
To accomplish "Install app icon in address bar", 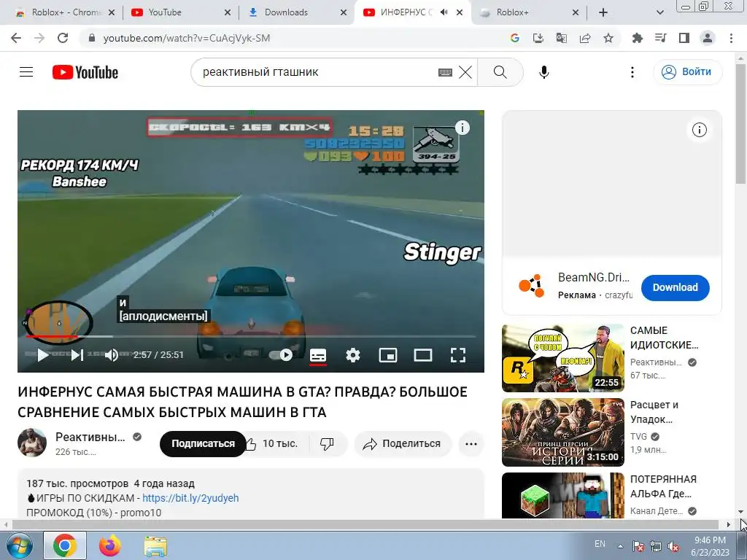I will (538, 38).
